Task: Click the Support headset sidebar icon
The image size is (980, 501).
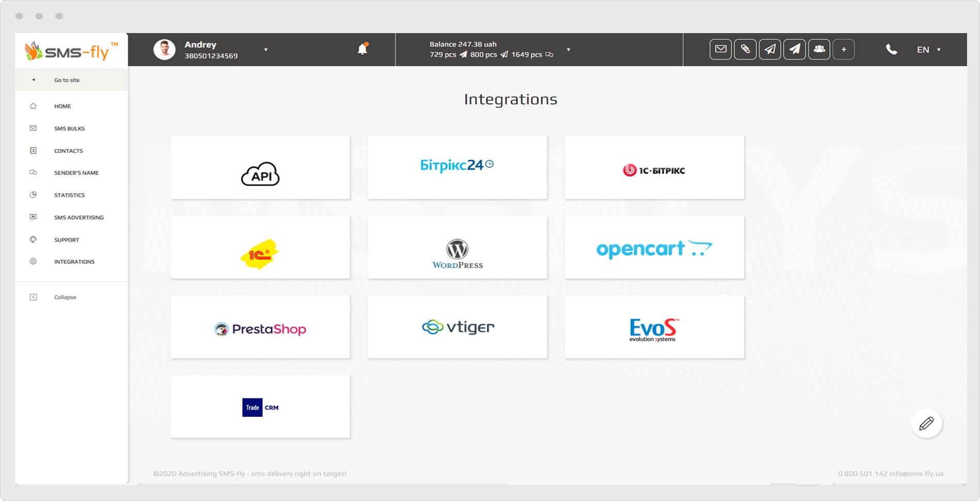Action: [x=33, y=239]
